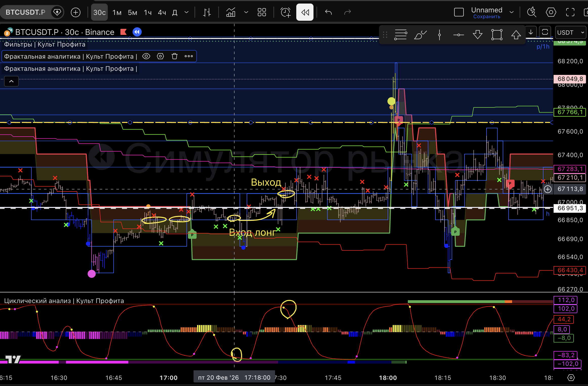Open the layout grid icon
This screenshot has height=386, width=588.
(262, 12)
